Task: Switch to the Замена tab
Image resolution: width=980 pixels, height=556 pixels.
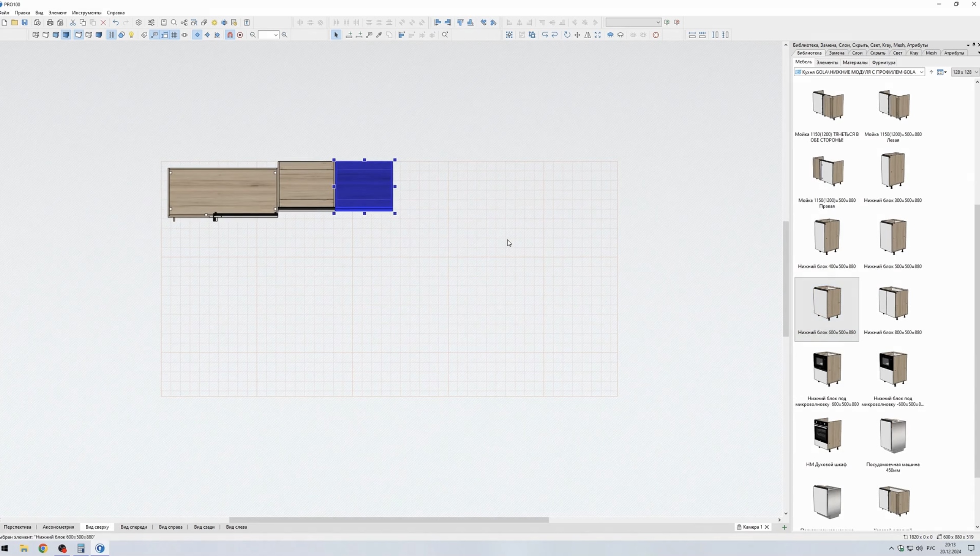Action: pos(837,53)
